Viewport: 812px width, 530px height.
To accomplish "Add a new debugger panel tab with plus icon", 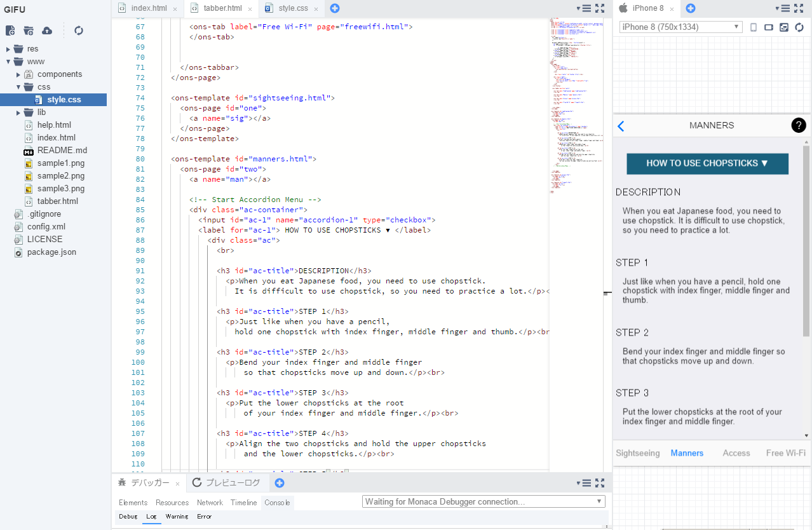I will (280, 483).
